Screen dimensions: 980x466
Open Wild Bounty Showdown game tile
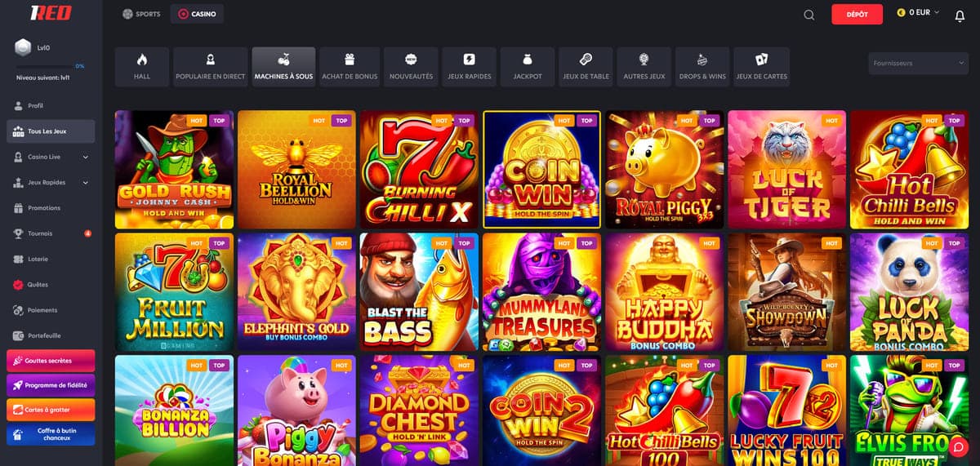pyautogui.click(x=786, y=292)
